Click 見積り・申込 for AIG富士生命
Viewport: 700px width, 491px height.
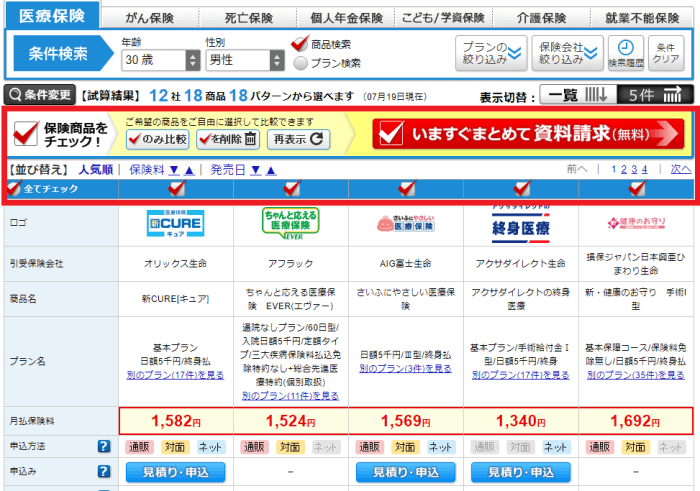405,472
